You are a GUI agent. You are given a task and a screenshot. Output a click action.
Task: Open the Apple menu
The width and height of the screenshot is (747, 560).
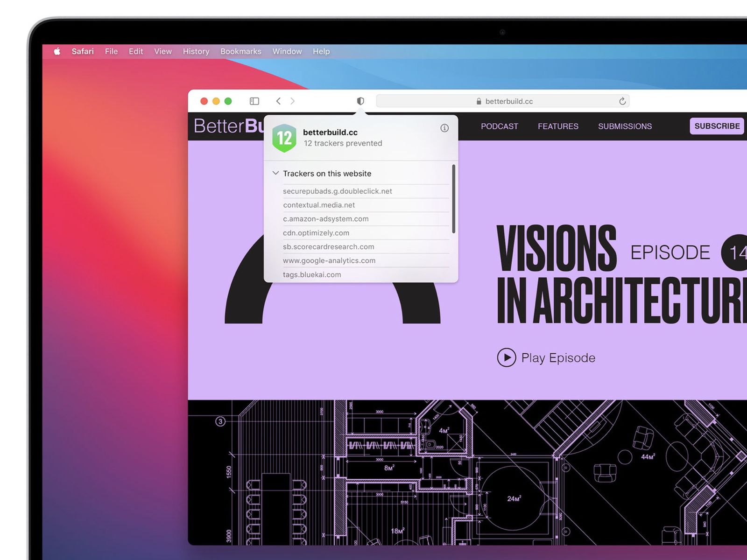coord(57,51)
